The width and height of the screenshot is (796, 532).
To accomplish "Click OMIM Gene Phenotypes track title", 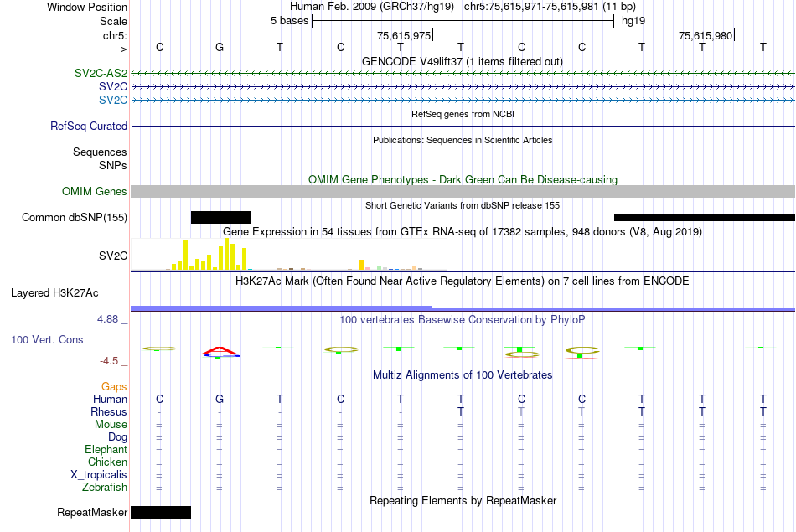I will tap(463, 179).
